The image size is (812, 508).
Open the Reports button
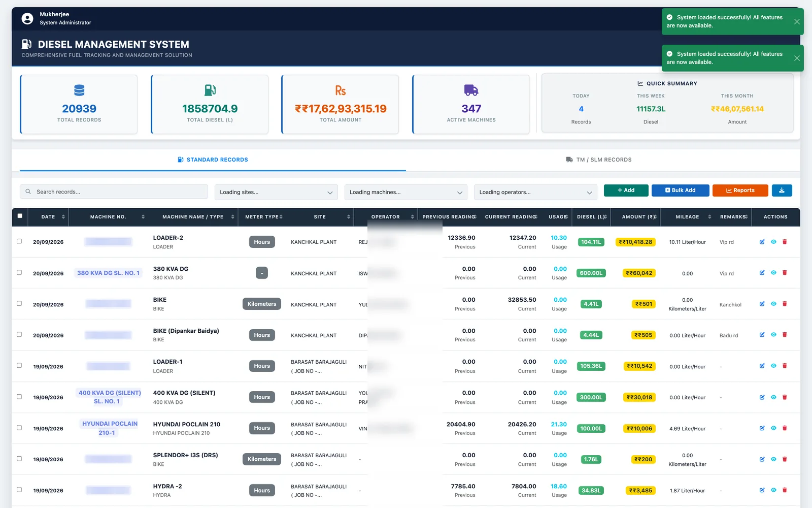tap(740, 190)
